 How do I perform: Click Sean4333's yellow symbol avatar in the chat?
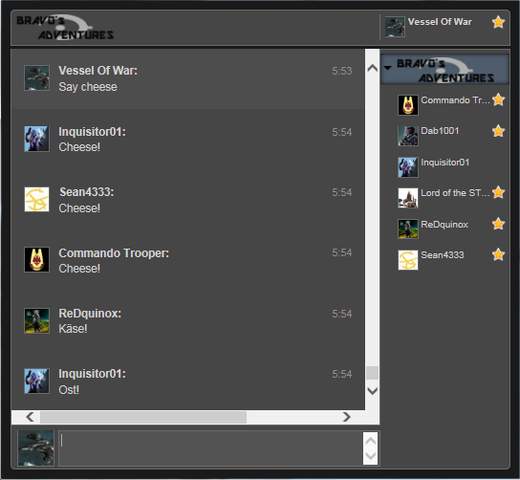coord(37,199)
